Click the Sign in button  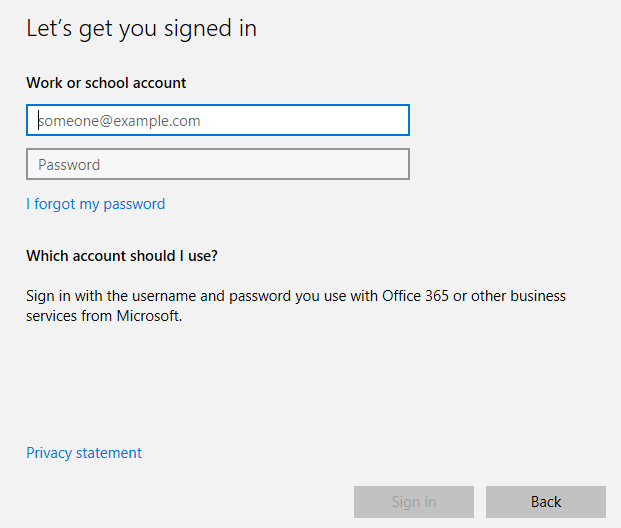pyautogui.click(x=414, y=502)
